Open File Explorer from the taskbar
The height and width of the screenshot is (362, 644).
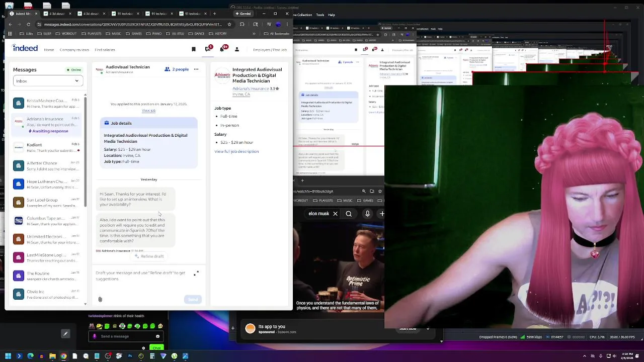(x=52, y=356)
